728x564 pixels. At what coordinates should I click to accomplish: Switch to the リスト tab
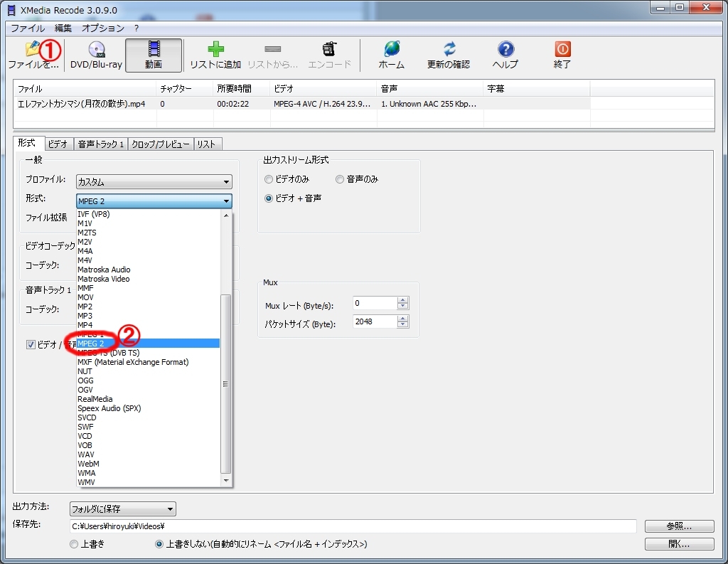click(207, 144)
